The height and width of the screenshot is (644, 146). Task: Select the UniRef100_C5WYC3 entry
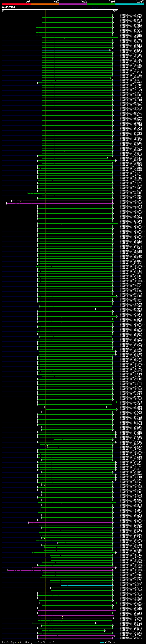(131, 22)
